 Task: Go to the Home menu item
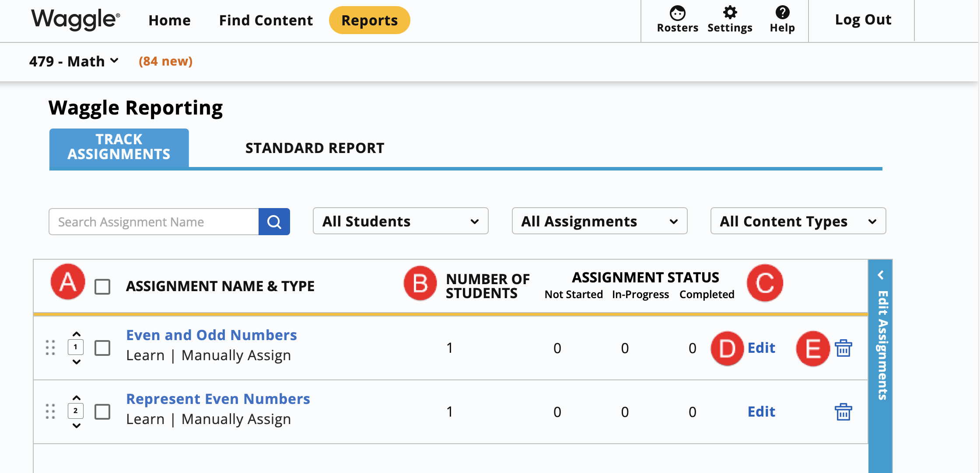(169, 20)
